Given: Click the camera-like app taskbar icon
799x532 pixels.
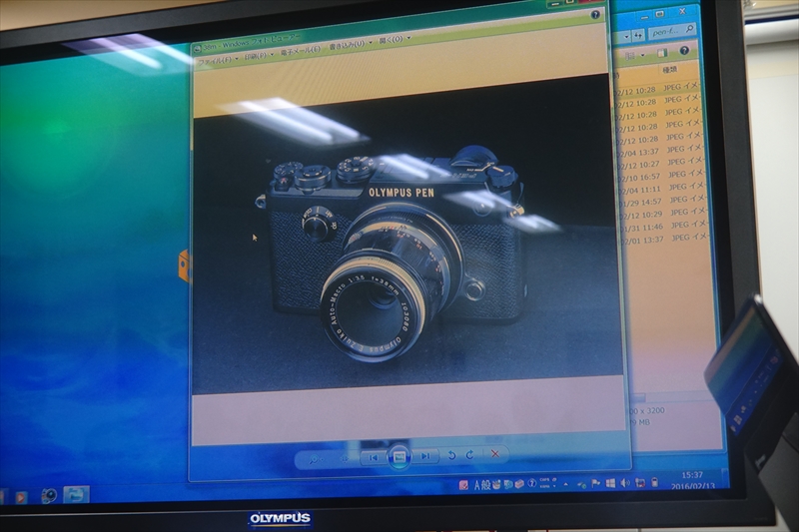Looking at the screenshot, I should (48, 496).
